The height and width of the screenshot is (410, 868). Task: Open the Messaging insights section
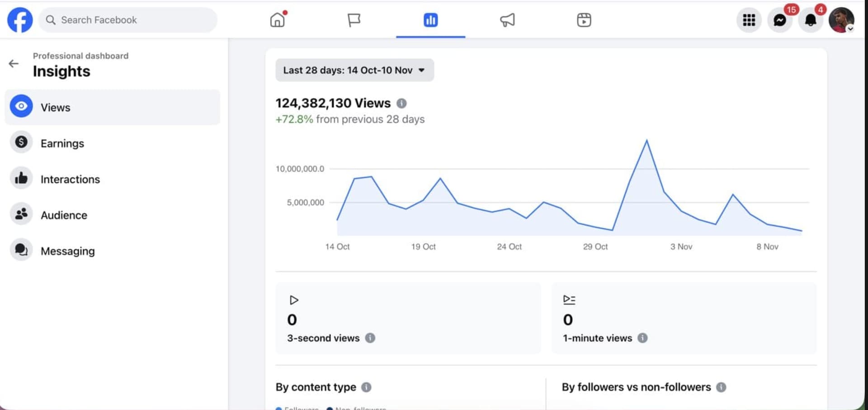[x=67, y=251]
